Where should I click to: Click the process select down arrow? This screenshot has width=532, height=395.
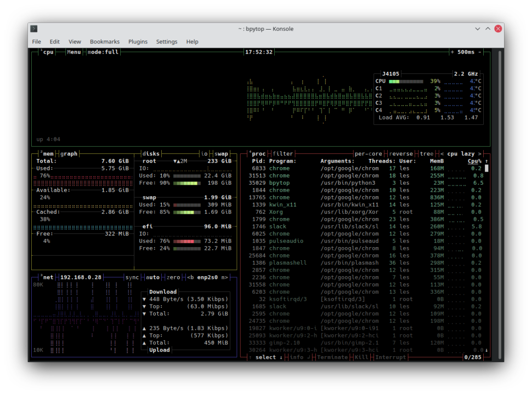click(x=281, y=357)
